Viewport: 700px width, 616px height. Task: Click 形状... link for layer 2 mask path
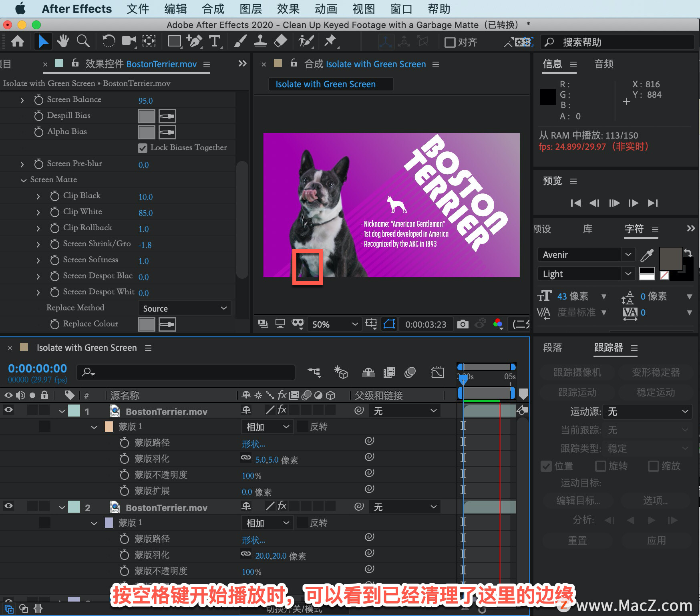[x=253, y=540]
